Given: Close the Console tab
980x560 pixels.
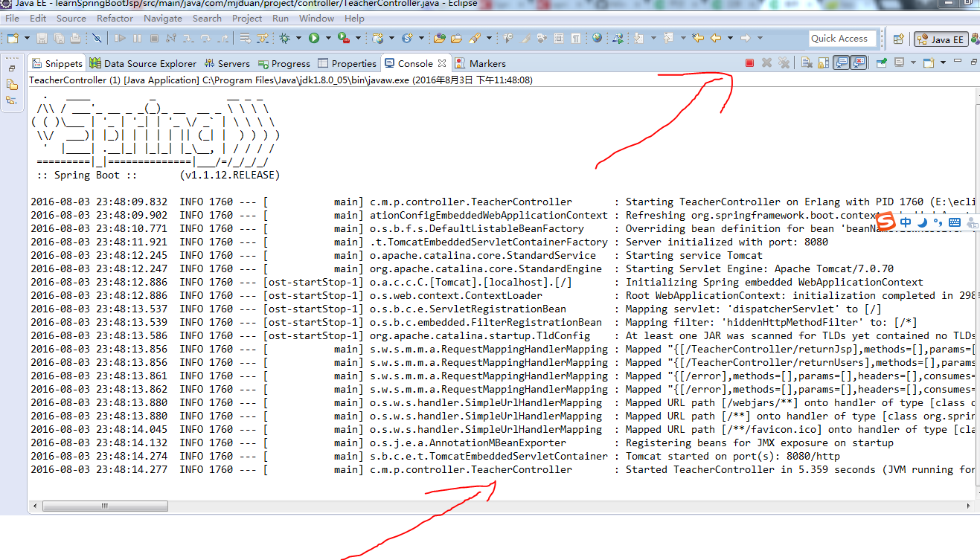Looking at the screenshot, I should click(441, 63).
